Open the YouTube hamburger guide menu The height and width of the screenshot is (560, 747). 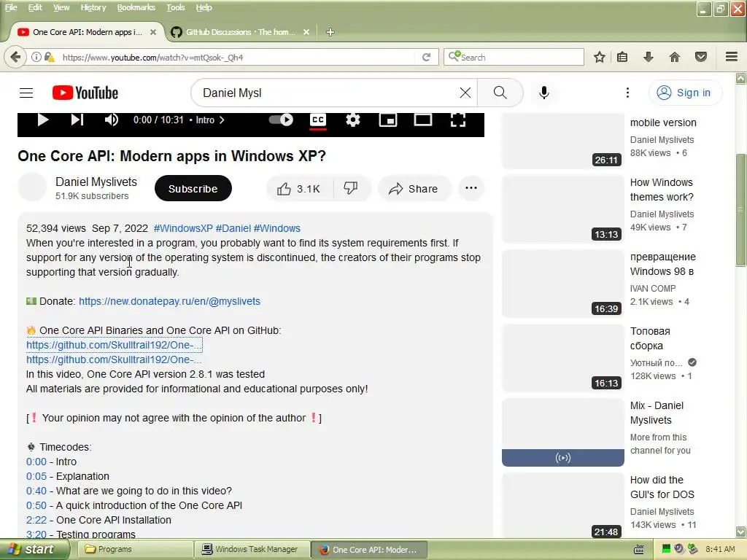tap(26, 93)
